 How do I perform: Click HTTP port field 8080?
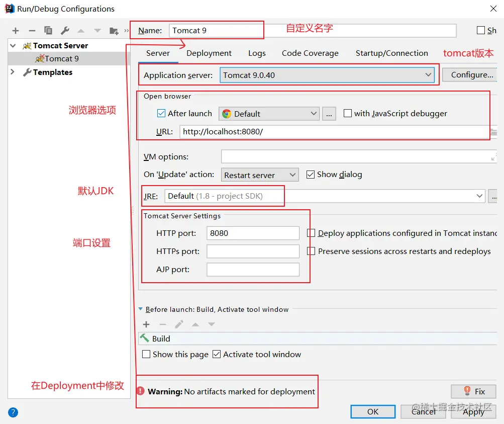[253, 233]
